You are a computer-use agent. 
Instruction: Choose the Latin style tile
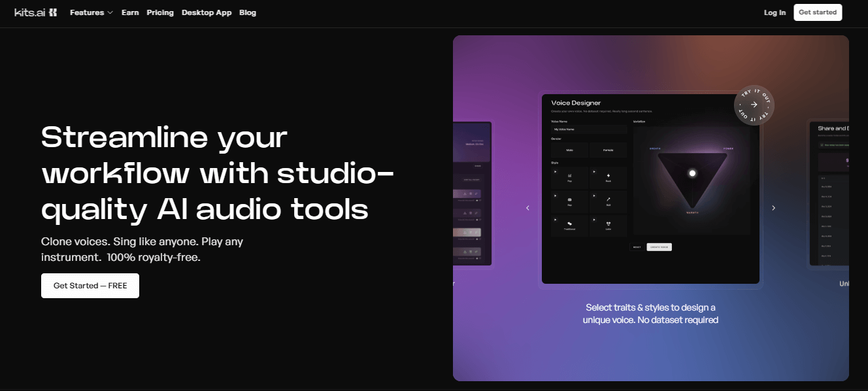pyautogui.click(x=608, y=225)
